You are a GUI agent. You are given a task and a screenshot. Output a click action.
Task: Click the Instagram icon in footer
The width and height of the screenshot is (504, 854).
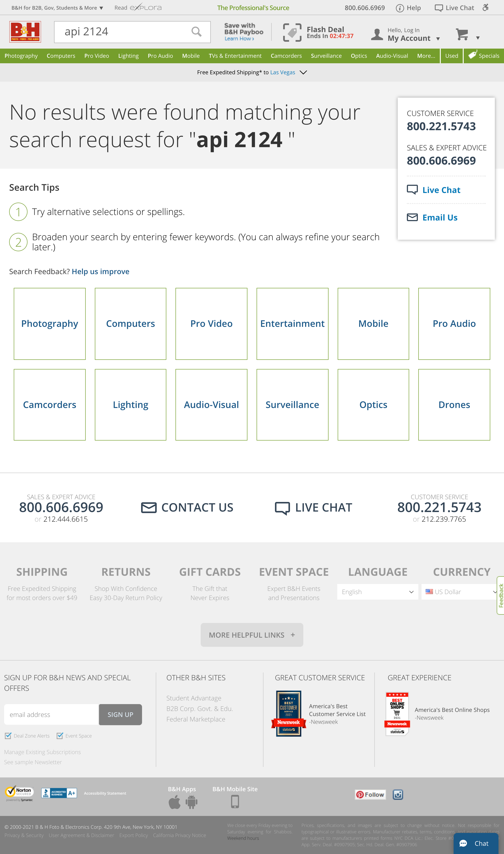click(x=398, y=795)
